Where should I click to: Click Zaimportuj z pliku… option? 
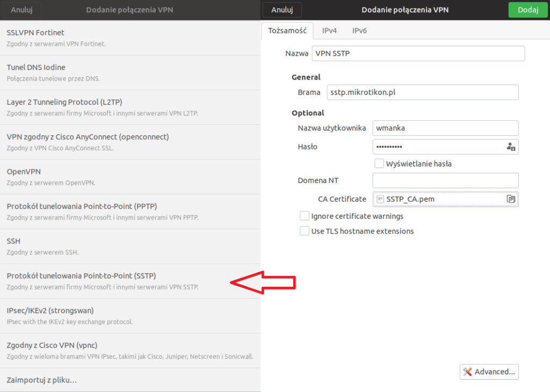click(130, 380)
